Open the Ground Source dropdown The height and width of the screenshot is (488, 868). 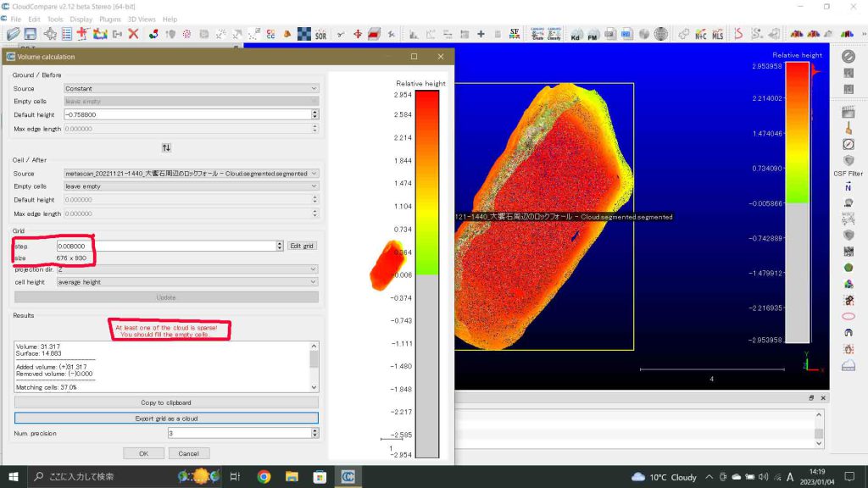[191, 88]
